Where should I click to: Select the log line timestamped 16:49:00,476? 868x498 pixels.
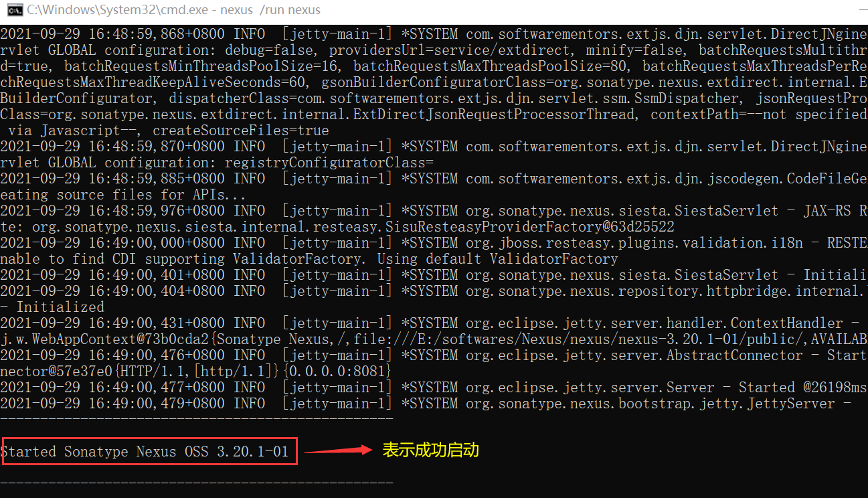(434, 355)
